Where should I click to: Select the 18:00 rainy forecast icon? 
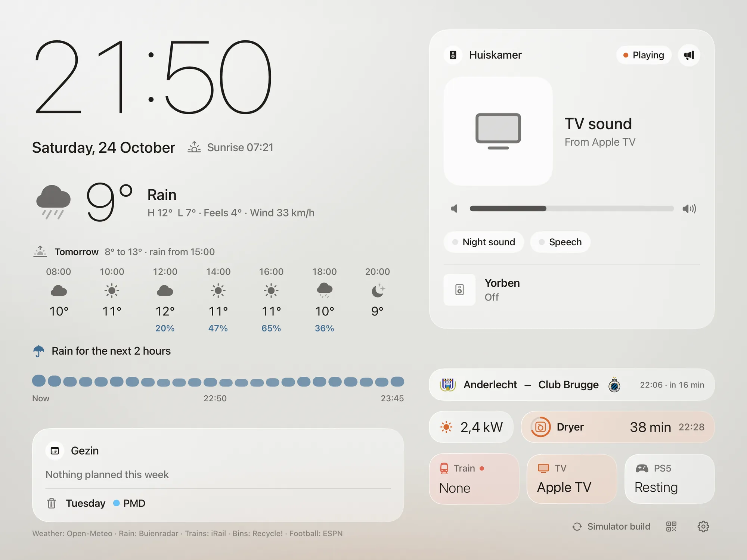point(325,290)
